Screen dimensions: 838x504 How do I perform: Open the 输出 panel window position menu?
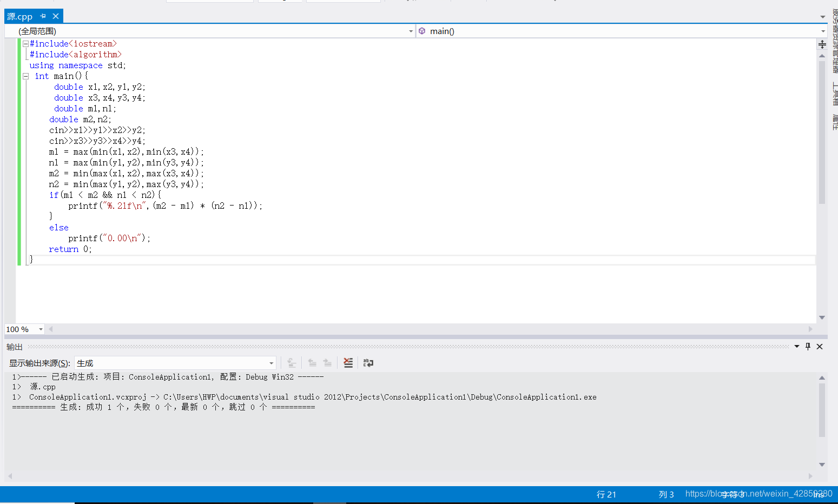(797, 347)
